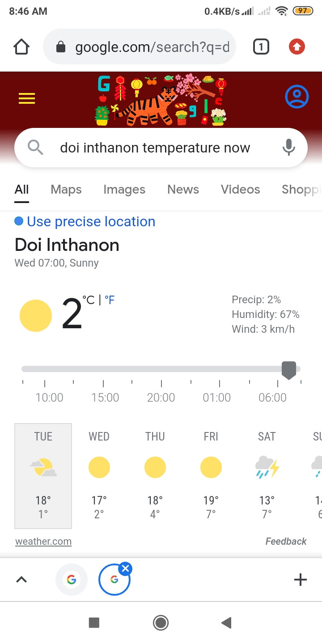Tap the magnifying glass search icon

[x=36, y=148]
